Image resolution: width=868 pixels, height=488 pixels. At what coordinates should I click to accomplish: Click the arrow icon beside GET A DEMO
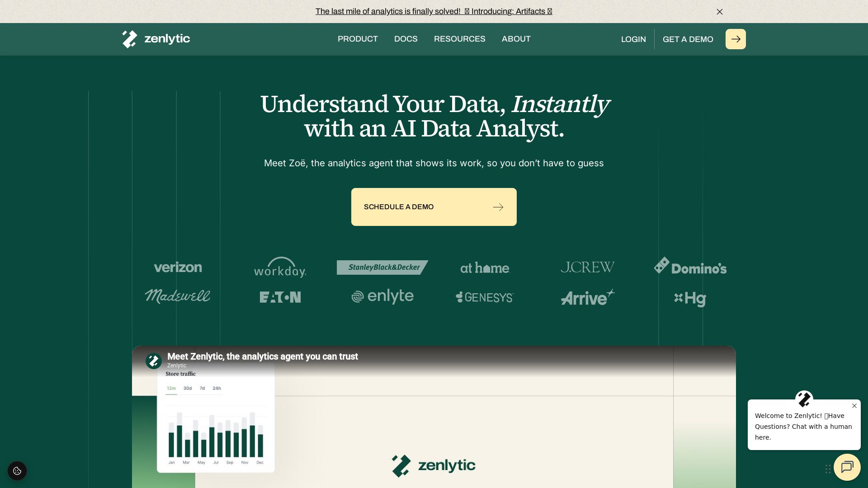[x=736, y=39]
